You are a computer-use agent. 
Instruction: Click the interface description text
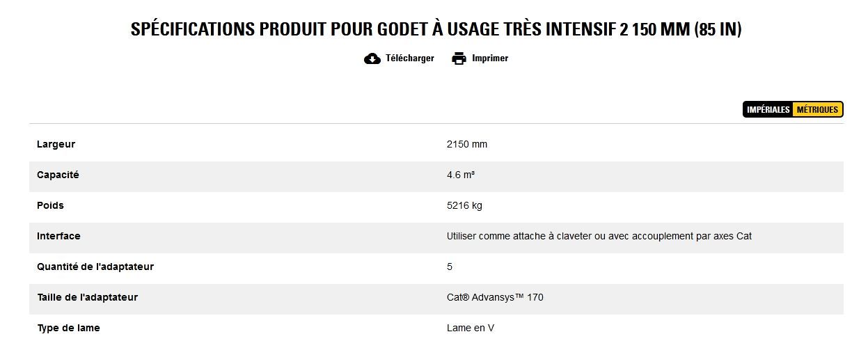(599, 237)
